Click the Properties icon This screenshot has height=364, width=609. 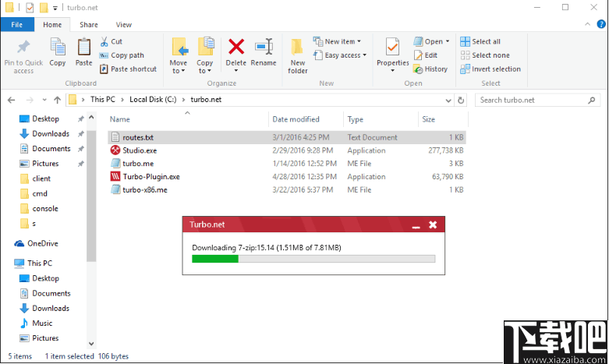392,48
